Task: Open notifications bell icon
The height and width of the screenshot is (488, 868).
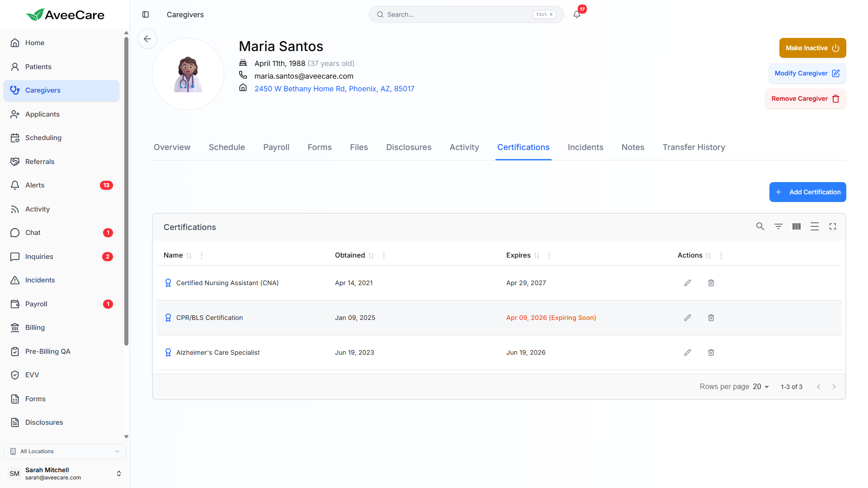Action: coord(577,14)
